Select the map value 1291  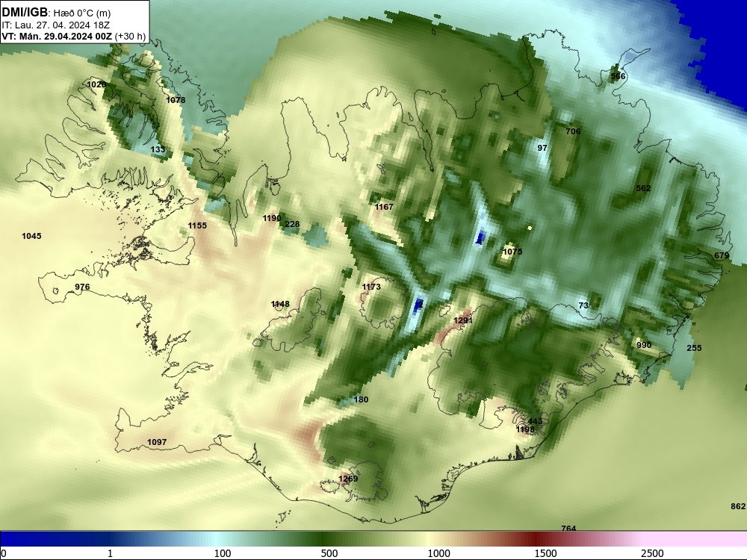tap(462, 320)
